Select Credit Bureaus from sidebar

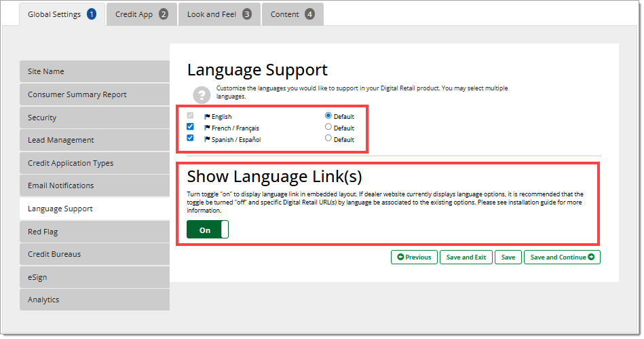[94, 254]
